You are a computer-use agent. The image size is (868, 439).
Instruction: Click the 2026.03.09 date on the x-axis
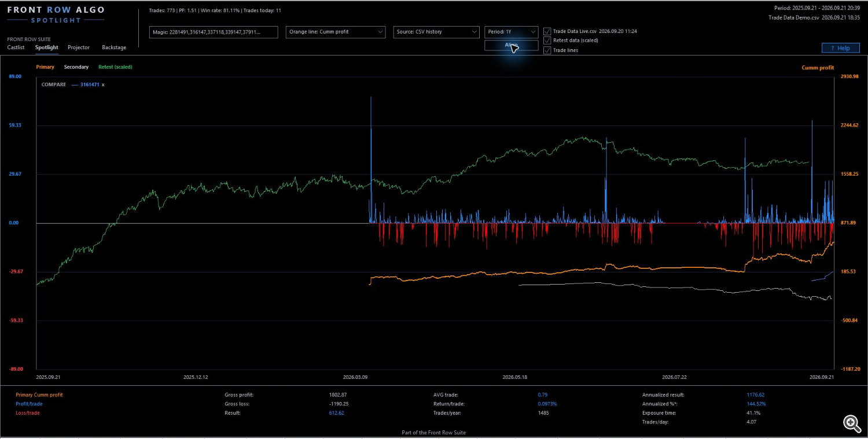point(356,377)
